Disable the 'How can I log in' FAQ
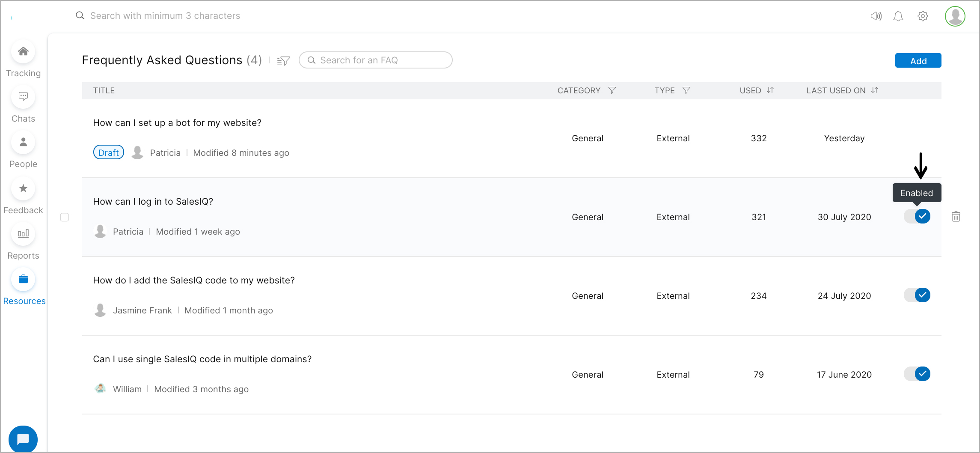The image size is (980, 453). tap(917, 216)
